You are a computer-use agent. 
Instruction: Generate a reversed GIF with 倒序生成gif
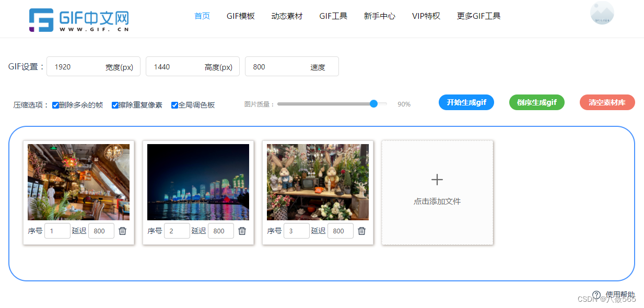click(536, 102)
